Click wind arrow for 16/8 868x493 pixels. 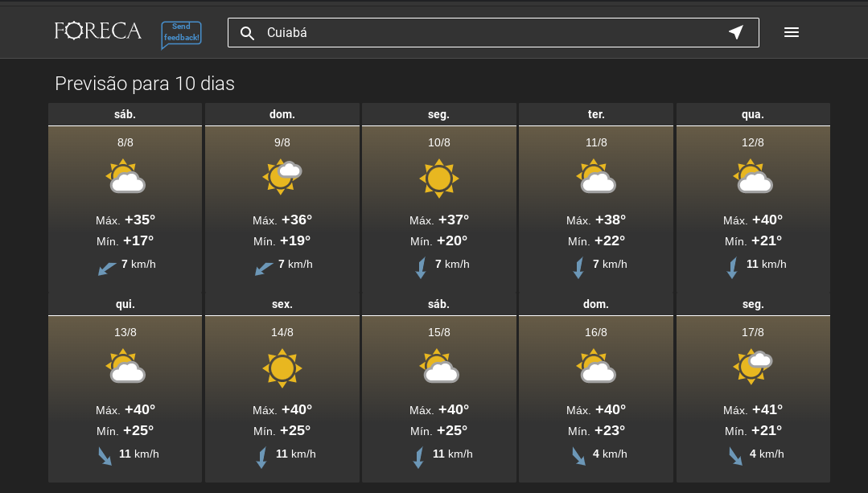tap(578, 457)
